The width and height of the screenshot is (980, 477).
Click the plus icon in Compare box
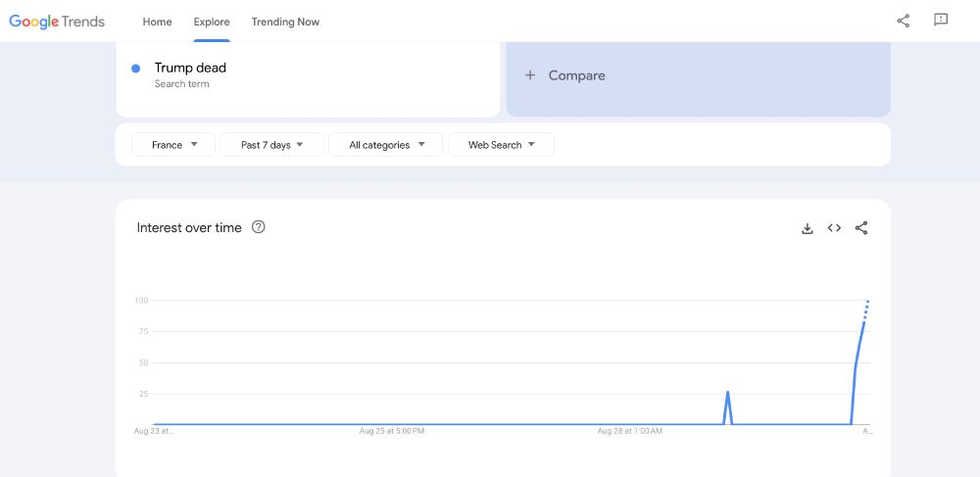[x=530, y=75]
